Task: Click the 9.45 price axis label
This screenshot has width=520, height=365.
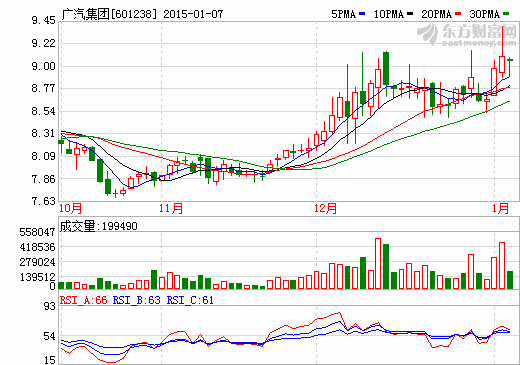Action: (44, 21)
